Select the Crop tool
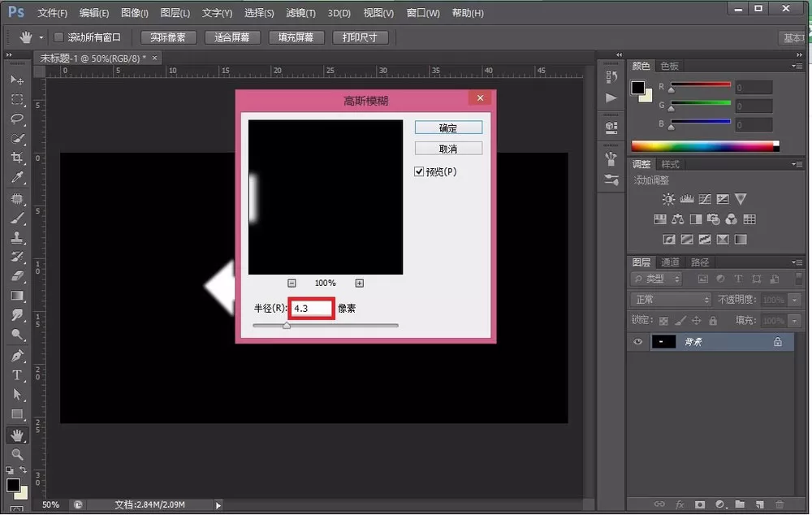The image size is (812, 515). (17, 158)
